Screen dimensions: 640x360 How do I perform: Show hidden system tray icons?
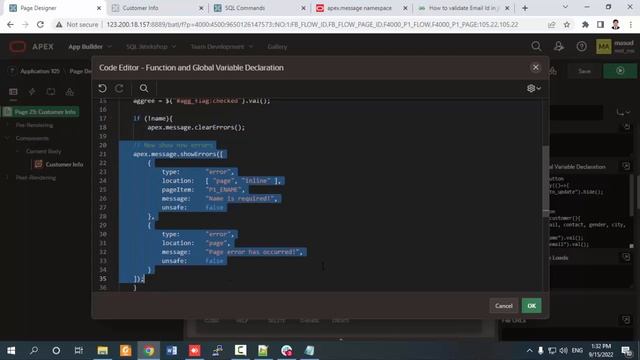[529, 351]
